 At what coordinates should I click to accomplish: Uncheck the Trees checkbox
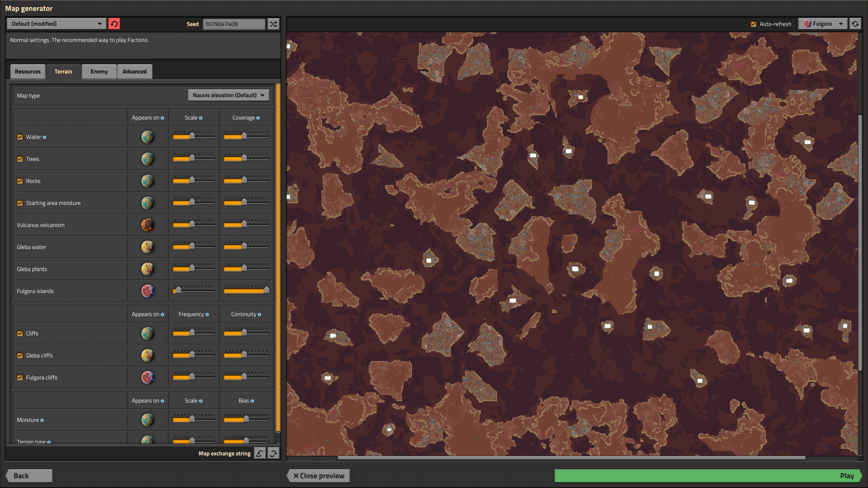click(x=20, y=159)
